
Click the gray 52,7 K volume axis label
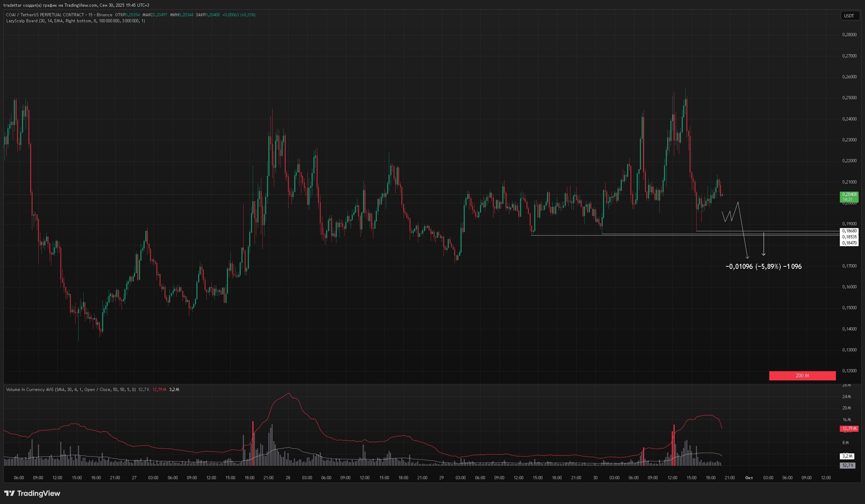(x=847, y=465)
